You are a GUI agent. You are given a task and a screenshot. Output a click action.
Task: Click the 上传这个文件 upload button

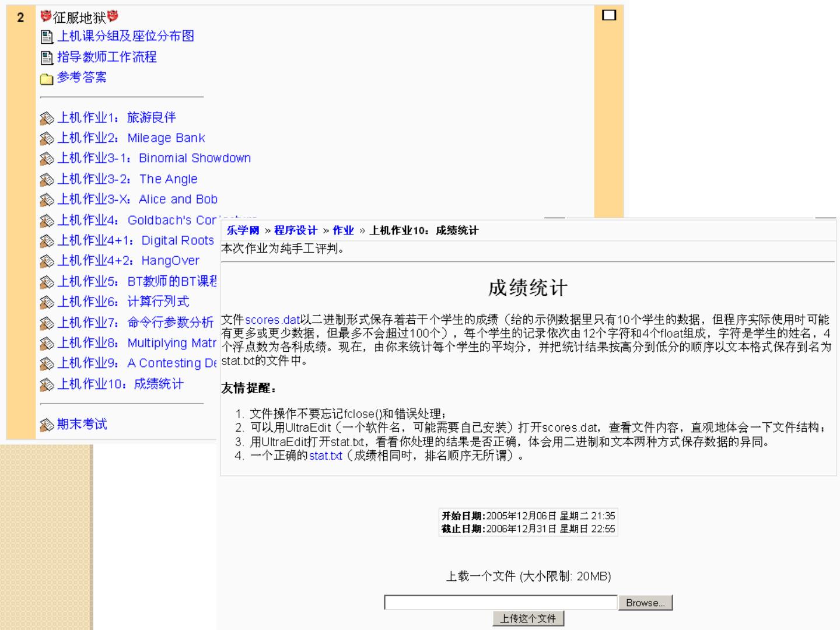pos(528,618)
